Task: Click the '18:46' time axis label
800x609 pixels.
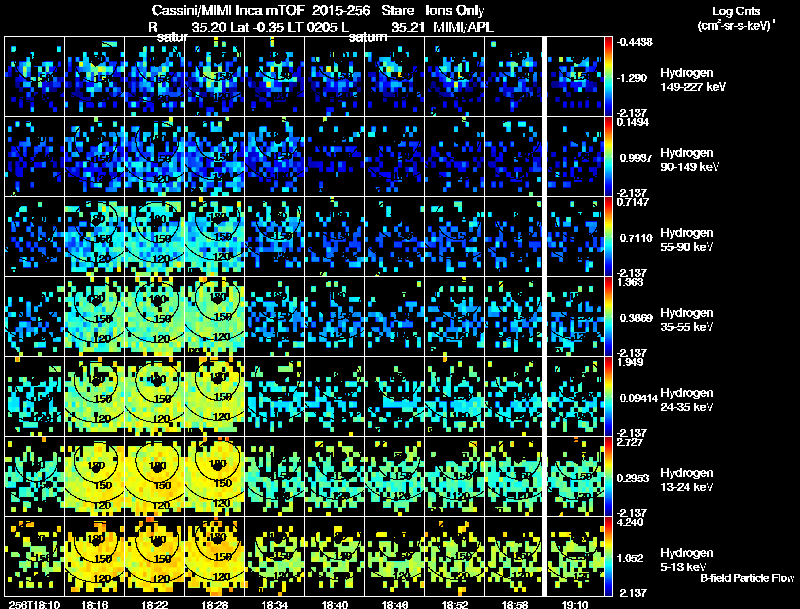Action: (395, 605)
